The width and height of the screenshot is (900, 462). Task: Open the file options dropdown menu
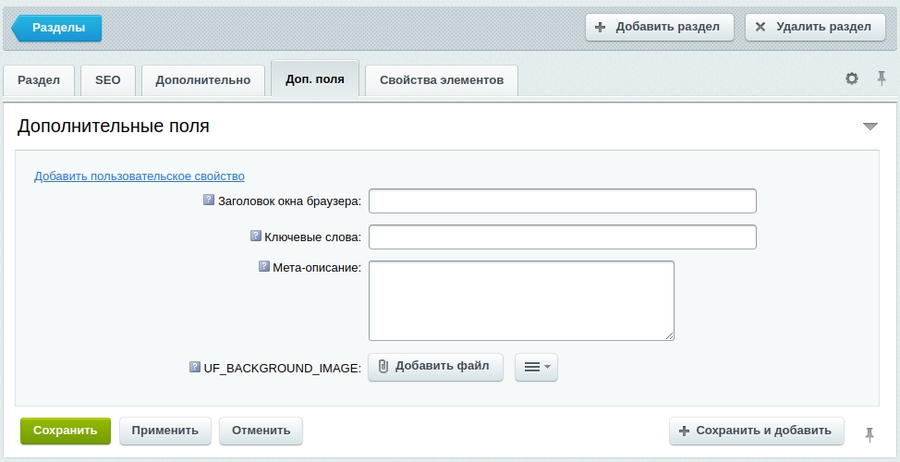point(536,367)
